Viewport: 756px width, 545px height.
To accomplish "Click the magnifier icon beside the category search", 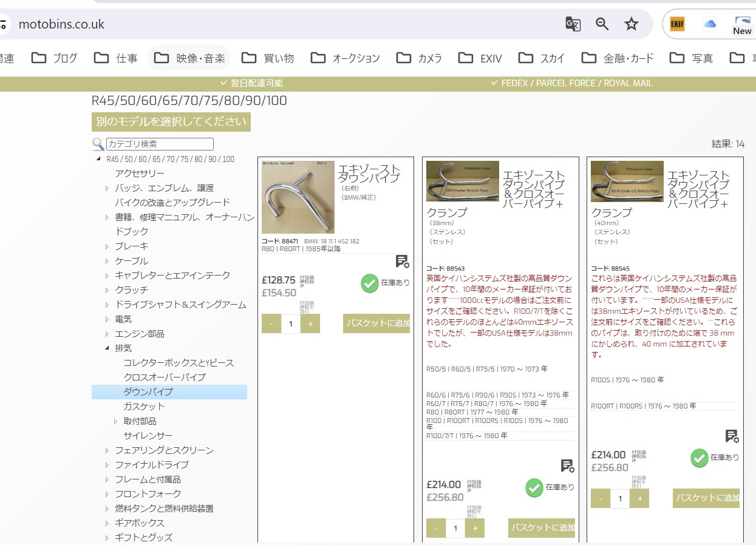I will click(98, 144).
